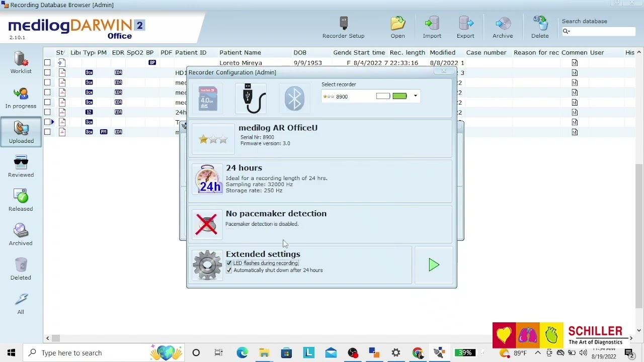Viewport: 644px width, 362px height.
Task: Click the 24h clock recording icon
Action: click(x=208, y=179)
